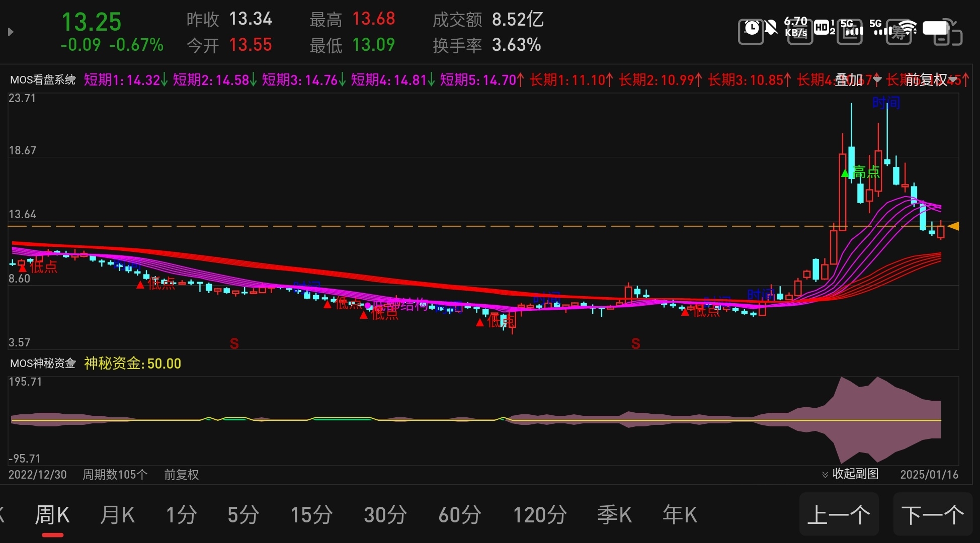
Task: Tap the 画 drawing tool icon
Action: pyautogui.click(x=800, y=32)
